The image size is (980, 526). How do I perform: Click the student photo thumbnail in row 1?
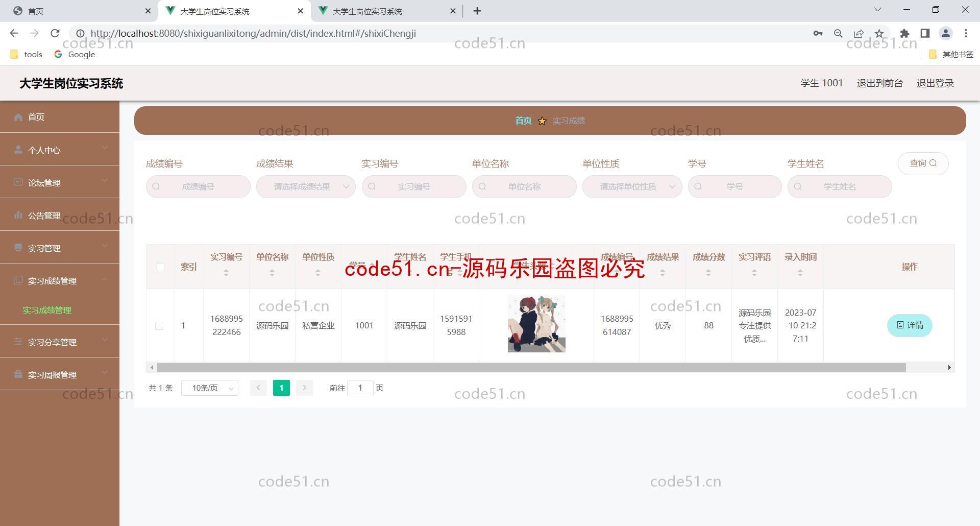(x=536, y=324)
